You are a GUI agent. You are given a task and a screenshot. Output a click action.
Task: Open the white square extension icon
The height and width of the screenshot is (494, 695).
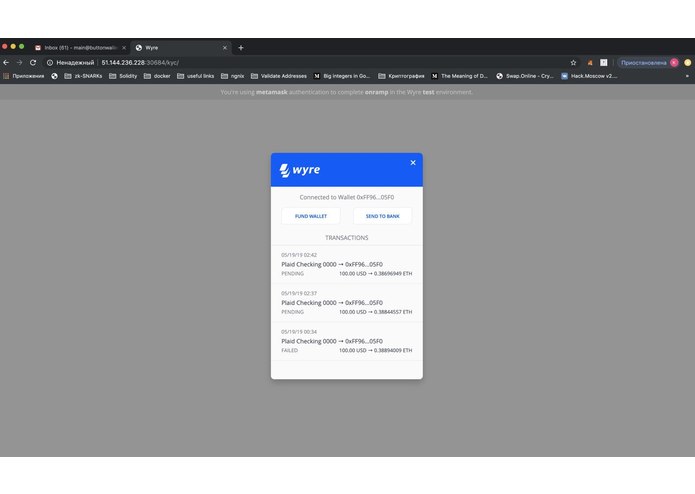pos(604,62)
